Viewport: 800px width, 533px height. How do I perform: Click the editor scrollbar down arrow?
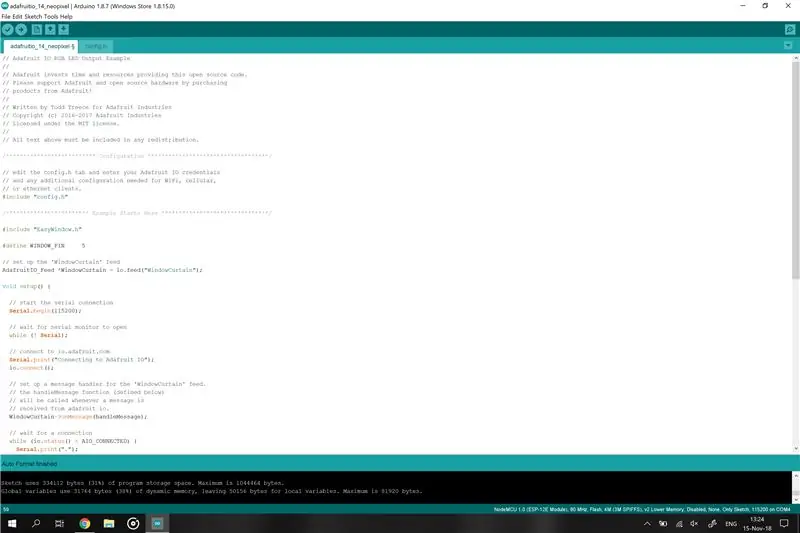(795, 449)
